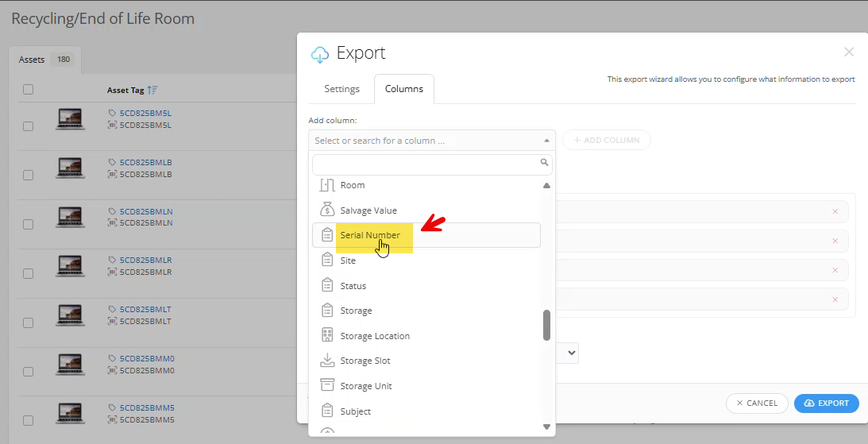Remove the first selected column with X

(x=835, y=211)
